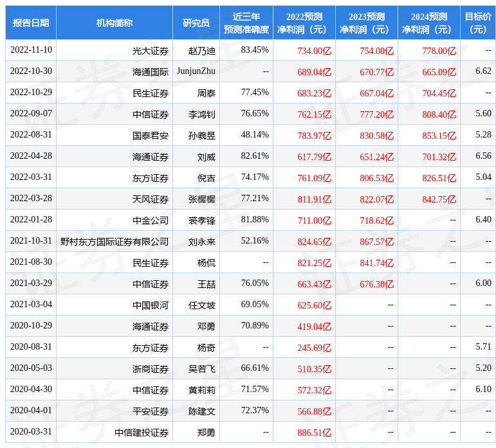Screen dimensions: 496x448
Task: Click researcher 杨侃
Action: (207, 263)
